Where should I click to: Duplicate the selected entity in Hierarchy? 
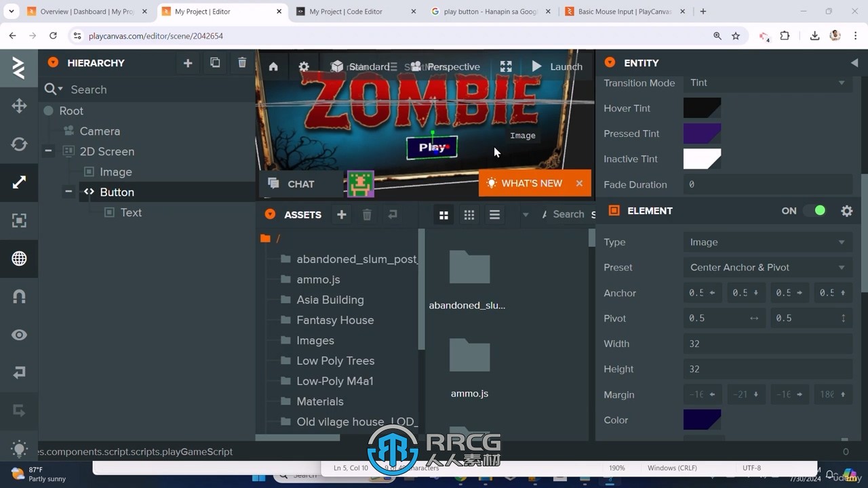(215, 63)
